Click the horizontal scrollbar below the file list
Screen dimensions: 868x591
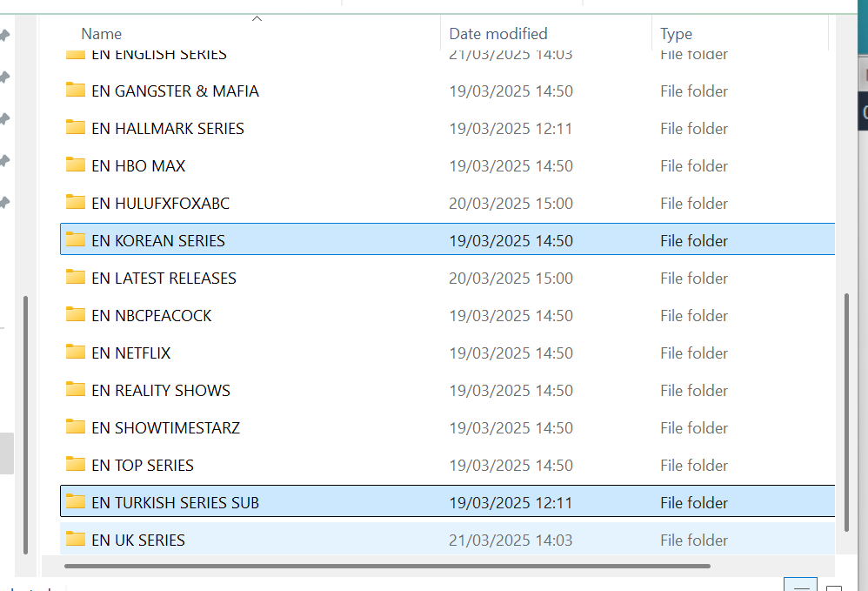(x=387, y=566)
